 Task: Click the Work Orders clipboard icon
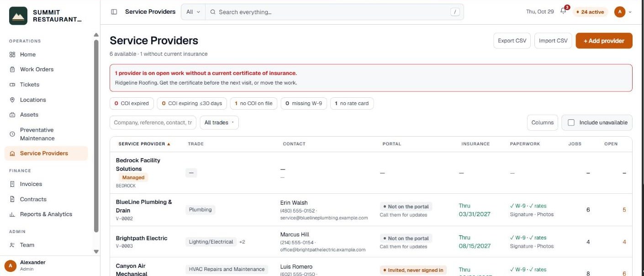tap(12, 69)
